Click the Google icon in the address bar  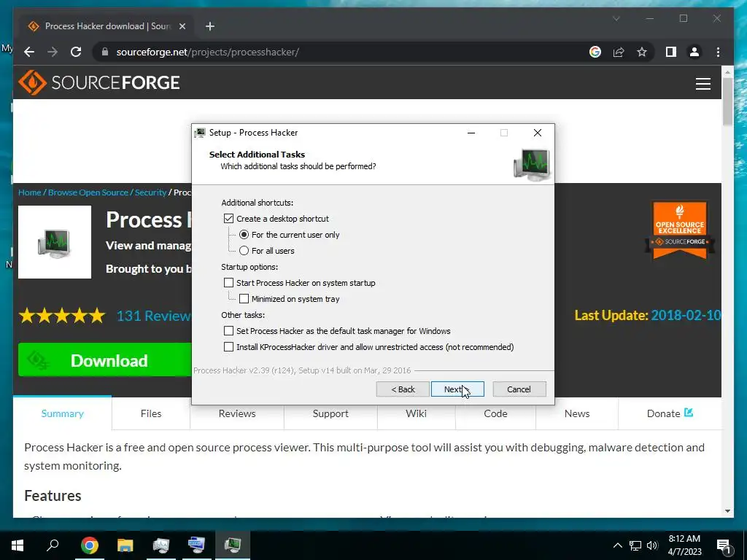click(x=595, y=52)
